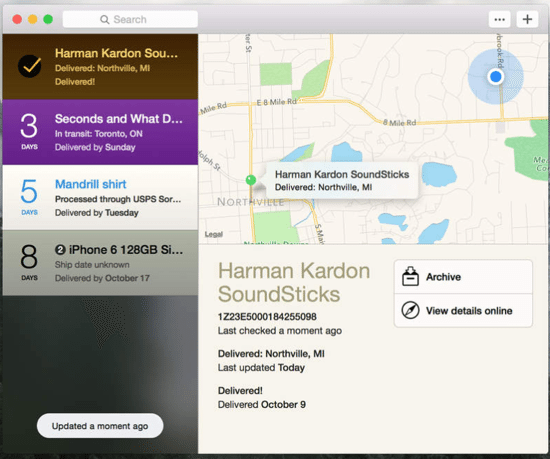The image size is (550, 459).
Task: Click the Archive box icon
Action: point(410,277)
